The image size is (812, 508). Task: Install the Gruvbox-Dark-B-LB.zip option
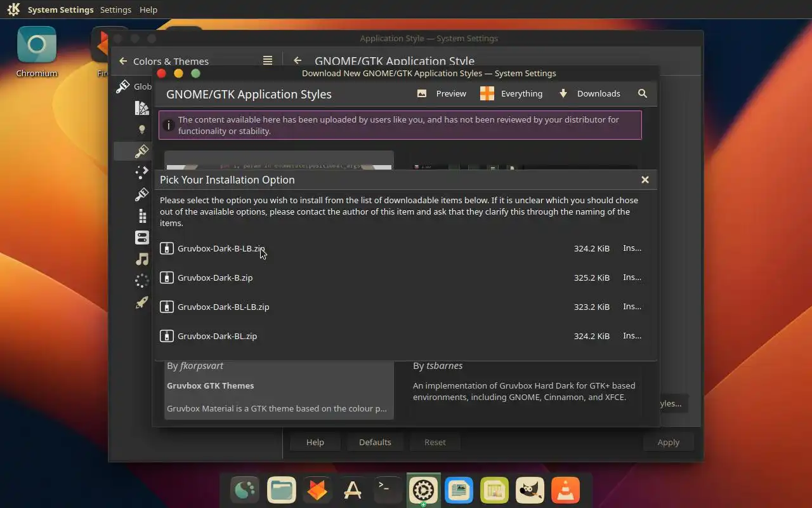tap(632, 248)
